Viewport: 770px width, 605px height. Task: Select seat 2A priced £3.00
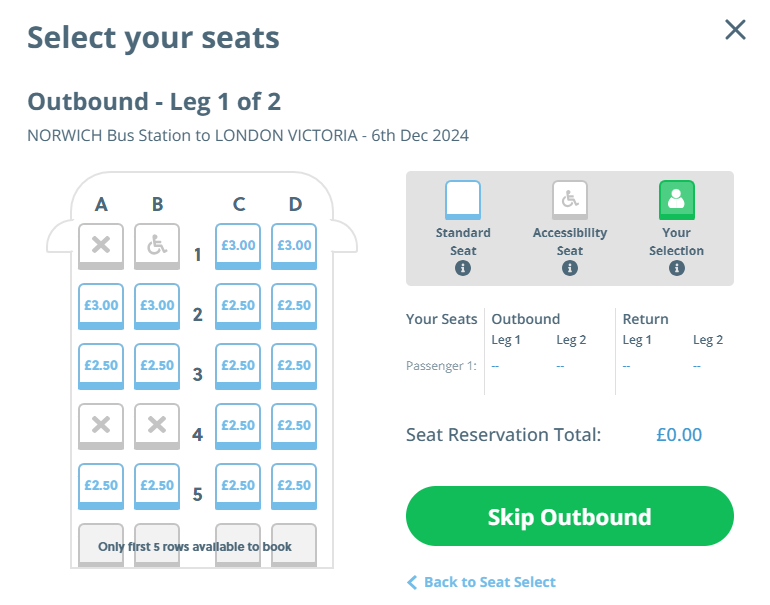pyautogui.click(x=101, y=306)
